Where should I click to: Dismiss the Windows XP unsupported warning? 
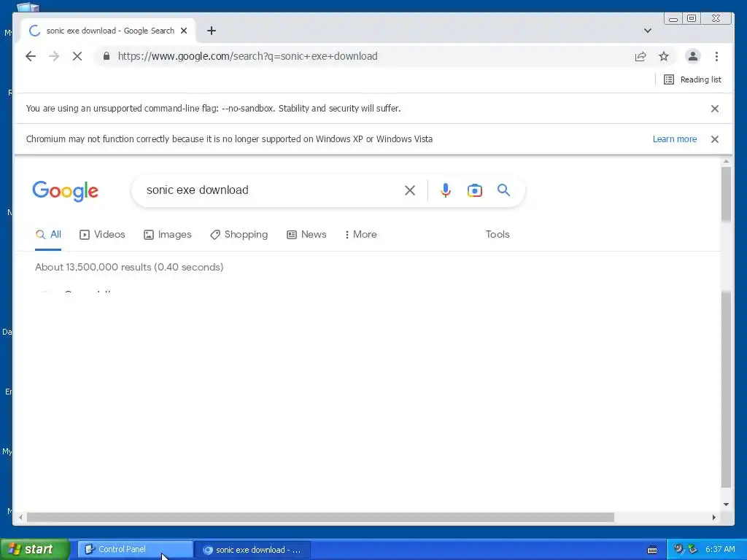715,139
